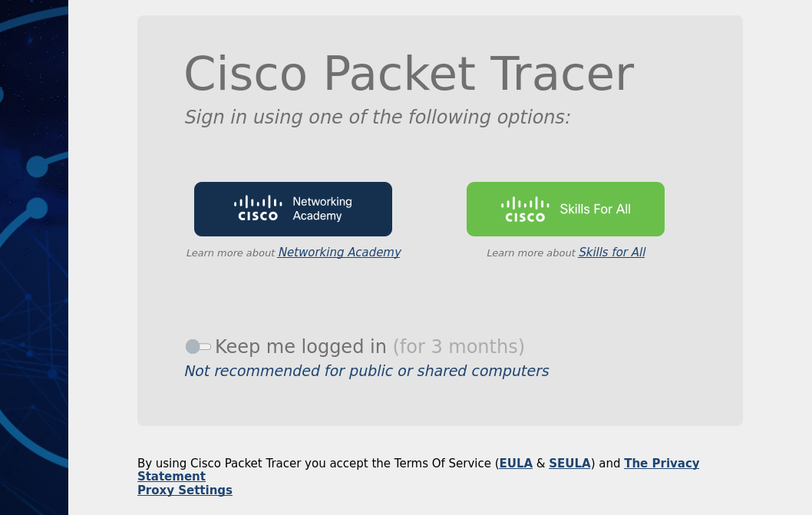
Task: Click 'Learn more about' text beside Skills for All
Action: coord(531,253)
